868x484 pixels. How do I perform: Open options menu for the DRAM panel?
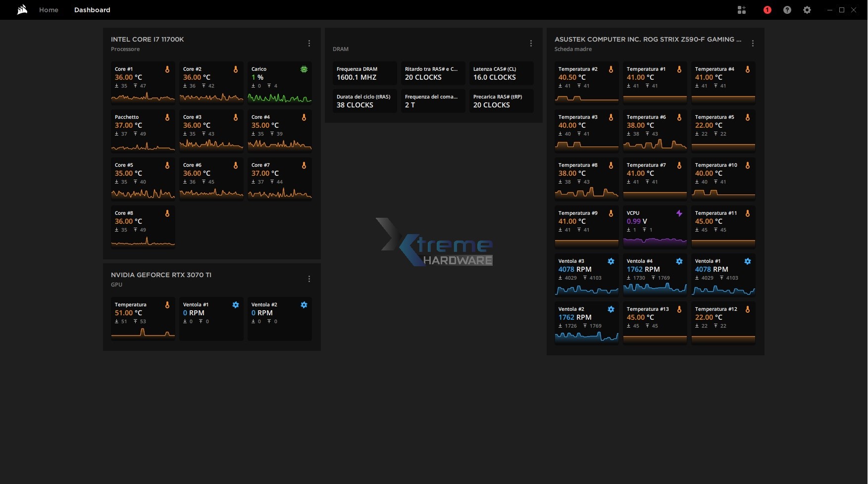[x=531, y=43]
